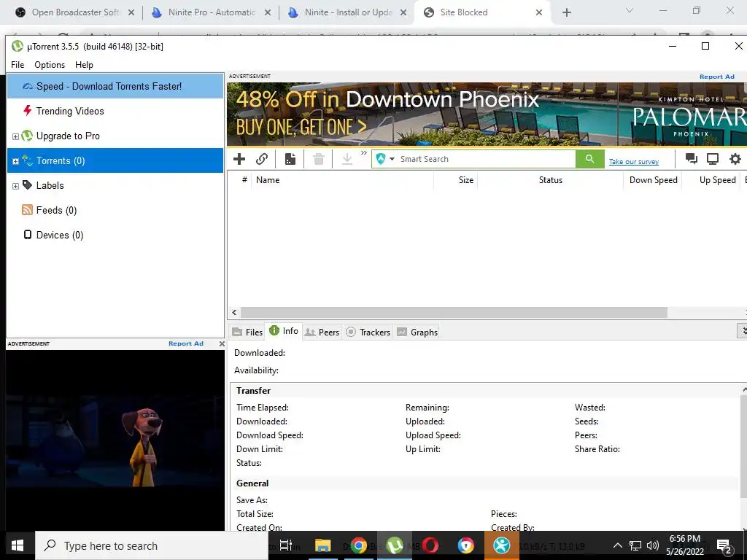Open the File menu
Image resolution: width=747 pixels, height=560 pixels.
(18, 65)
